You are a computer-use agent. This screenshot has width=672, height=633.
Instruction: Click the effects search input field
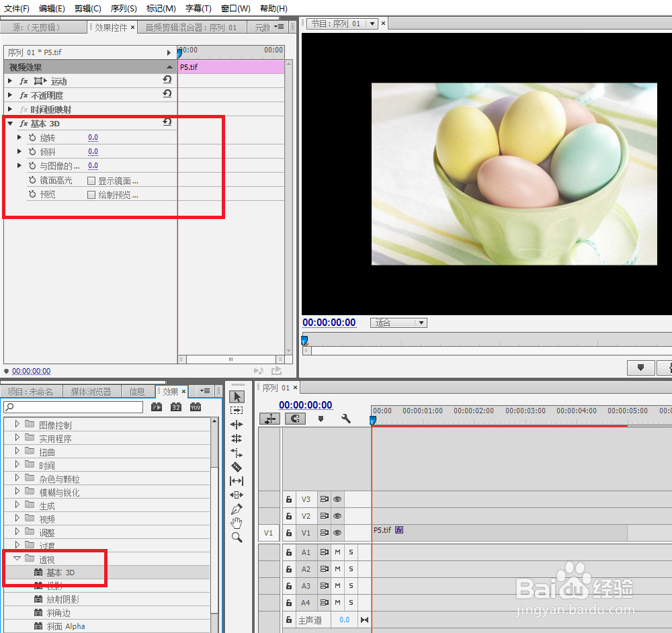click(x=73, y=407)
